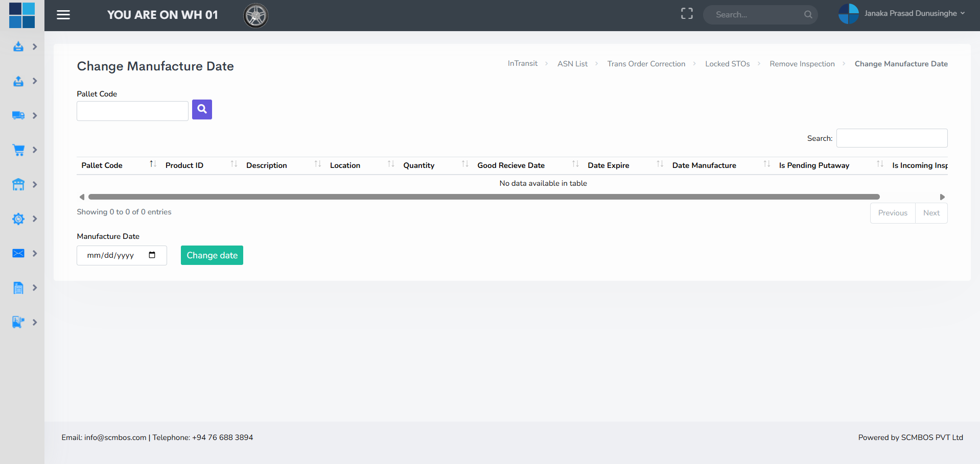Expand the cart menu chevron
This screenshot has width=980, height=464.
pyautogui.click(x=35, y=150)
